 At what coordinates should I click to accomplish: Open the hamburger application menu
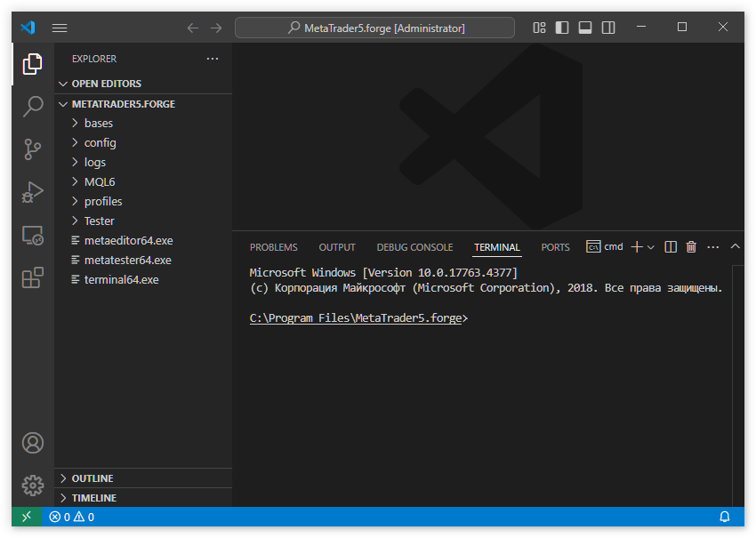(x=60, y=28)
